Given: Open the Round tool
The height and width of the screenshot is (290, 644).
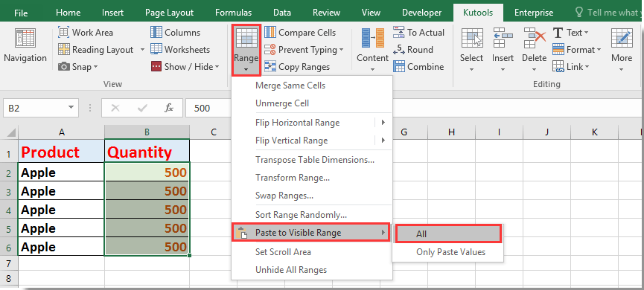Looking at the screenshot, I should 412,50.
